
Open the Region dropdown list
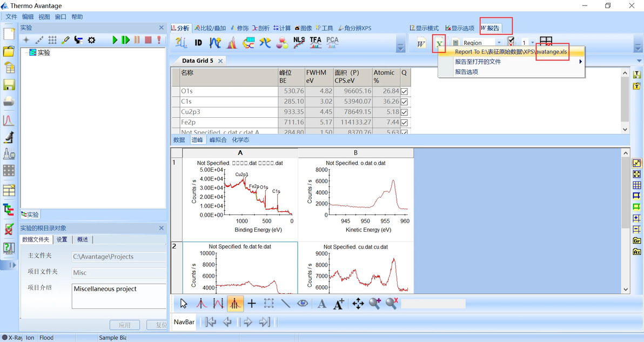tap(499, 43)
